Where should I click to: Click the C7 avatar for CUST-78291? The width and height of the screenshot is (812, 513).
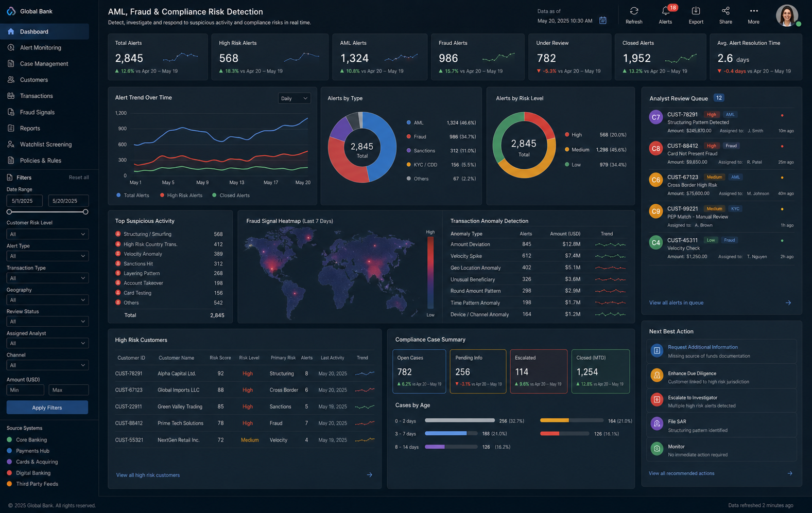point(655,117)
